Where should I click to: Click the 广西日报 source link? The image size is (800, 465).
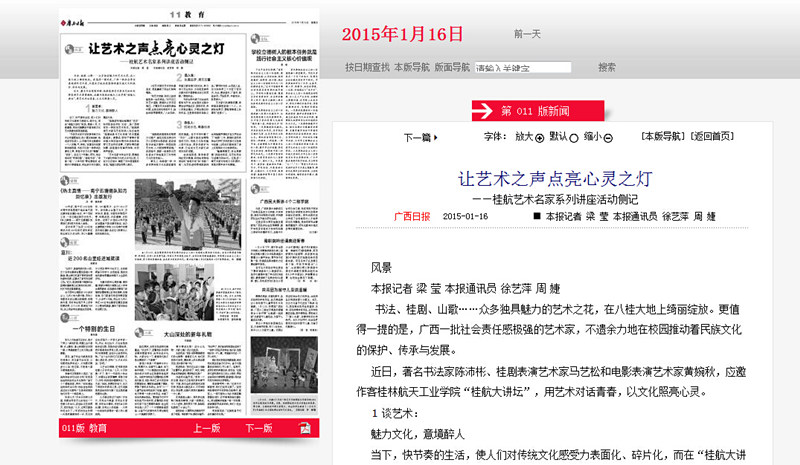pyautogui.click(x=411, y=216)
